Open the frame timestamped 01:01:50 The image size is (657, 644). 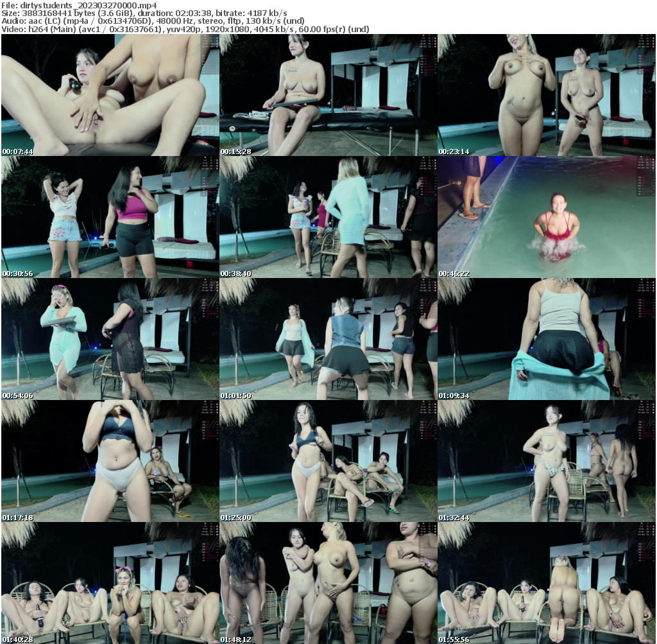(x=328, y=339)
